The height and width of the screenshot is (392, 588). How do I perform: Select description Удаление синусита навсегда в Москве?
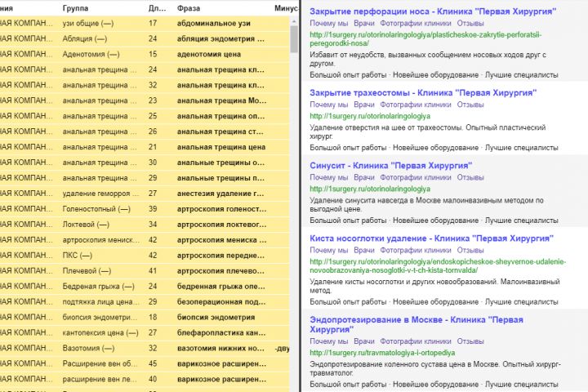click(x=426, y=205)
